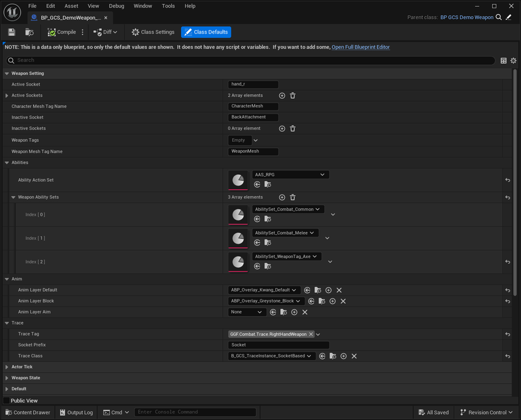
Task: Use selected asset for Ability Action Set
Action: (257, 185)
